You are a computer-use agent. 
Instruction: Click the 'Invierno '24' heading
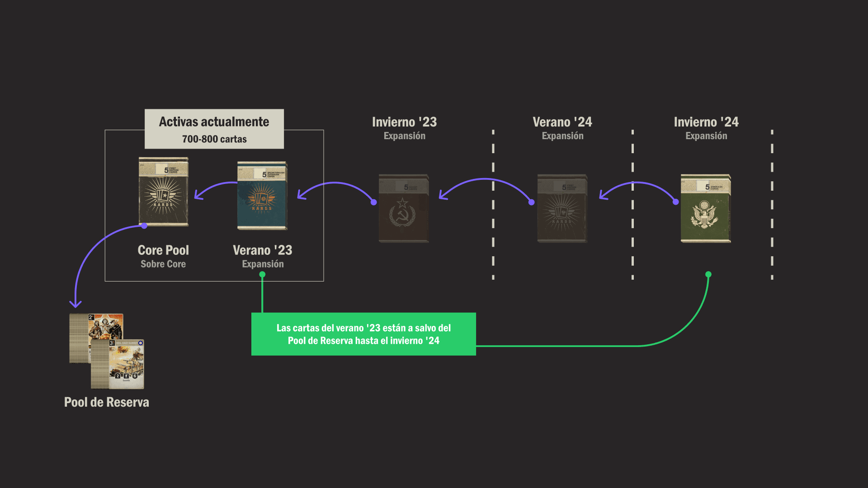(706, 122)
